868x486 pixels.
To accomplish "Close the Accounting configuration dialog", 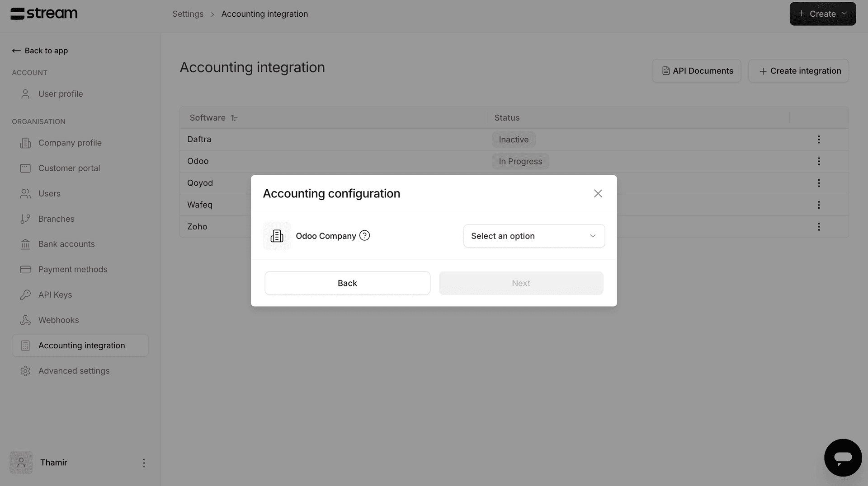I will (x=598, y=193).
